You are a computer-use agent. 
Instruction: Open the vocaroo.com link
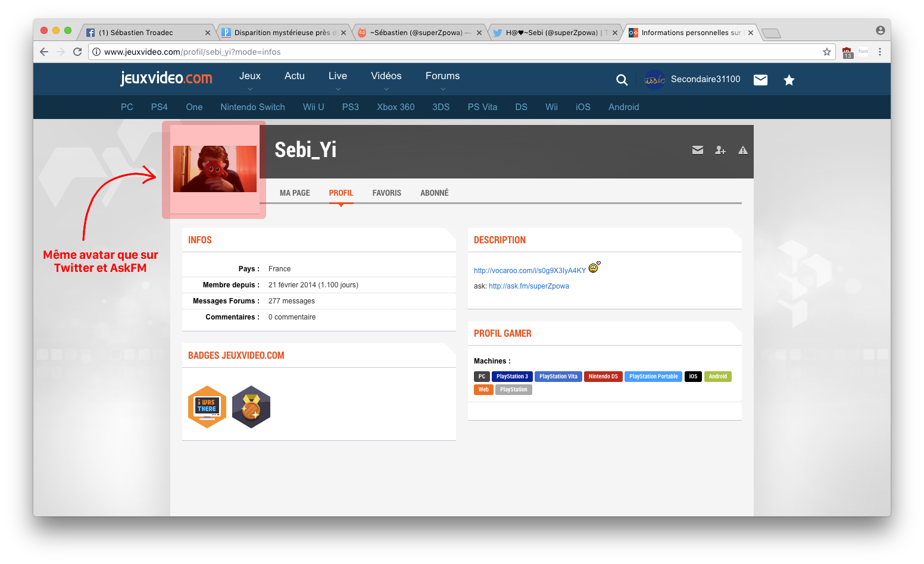(530, 271)
